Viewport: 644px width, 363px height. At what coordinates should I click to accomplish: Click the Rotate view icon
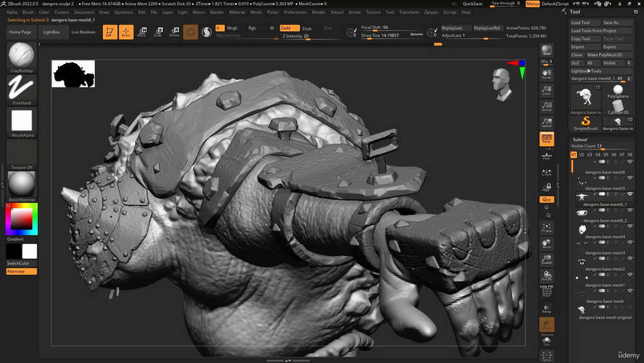(x=547, y=276)
